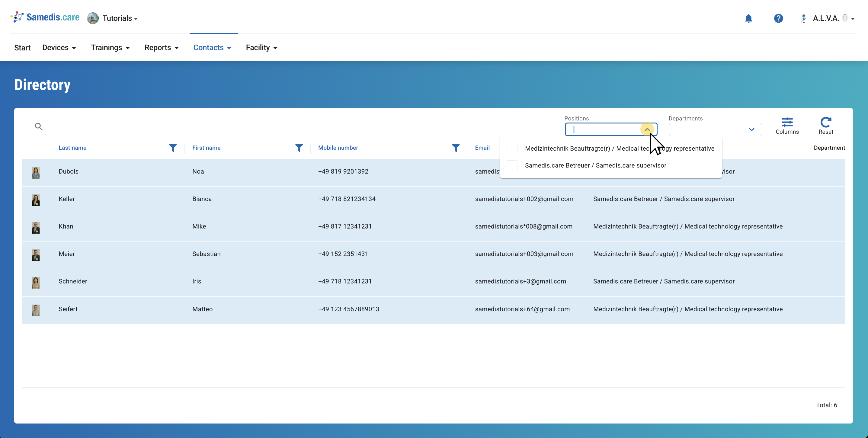
Task: Sort by Email column header
Action: click(482, 148)
